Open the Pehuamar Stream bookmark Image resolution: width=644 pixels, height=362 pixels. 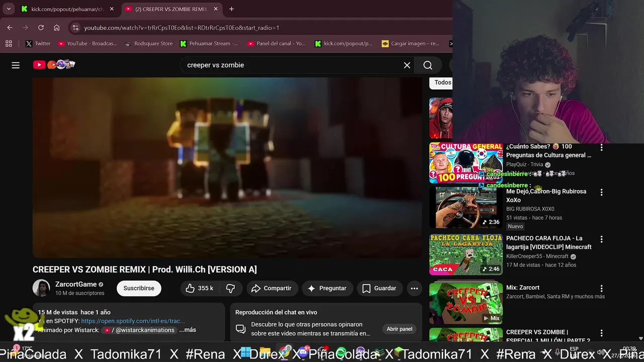click(209, 44)
